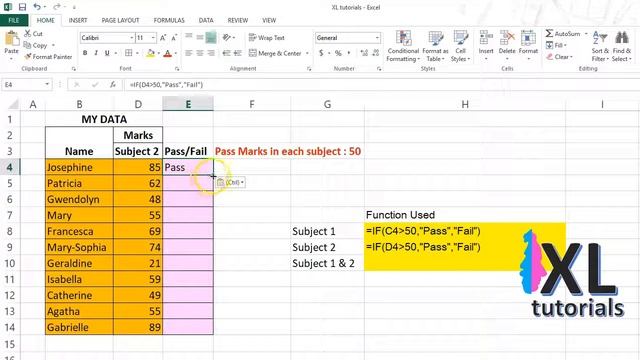The width and height of the screenshot is (640, 360).
Task: Toggle Italic formatting
Action: click(96, 53)
